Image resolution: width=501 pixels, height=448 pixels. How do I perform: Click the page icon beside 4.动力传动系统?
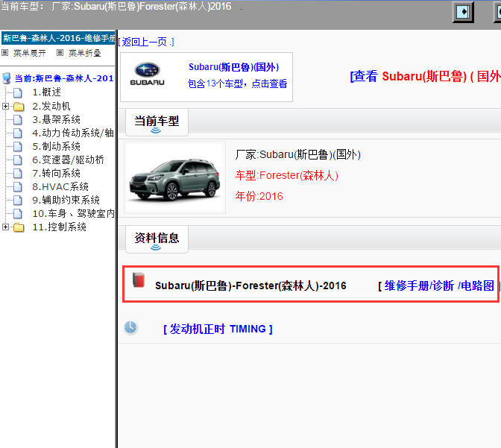coord(18,133)
